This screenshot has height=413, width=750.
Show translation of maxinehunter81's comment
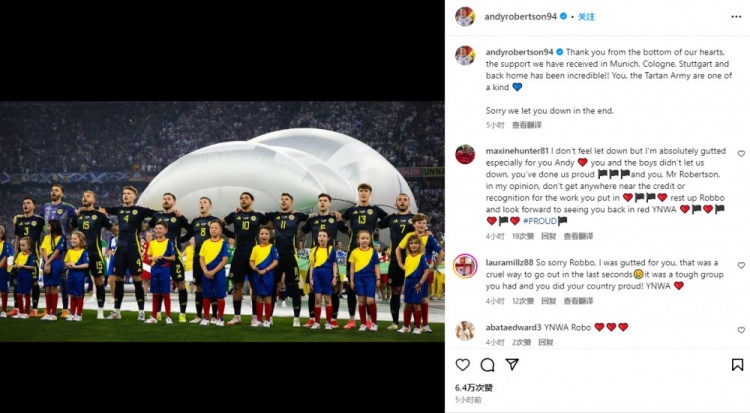[x=578, y=236]
